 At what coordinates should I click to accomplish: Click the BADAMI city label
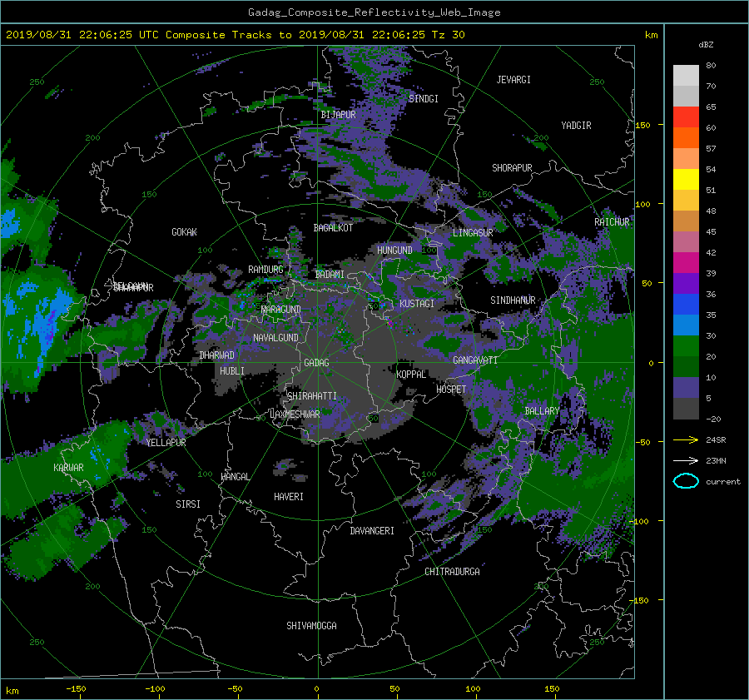point(330,275)
